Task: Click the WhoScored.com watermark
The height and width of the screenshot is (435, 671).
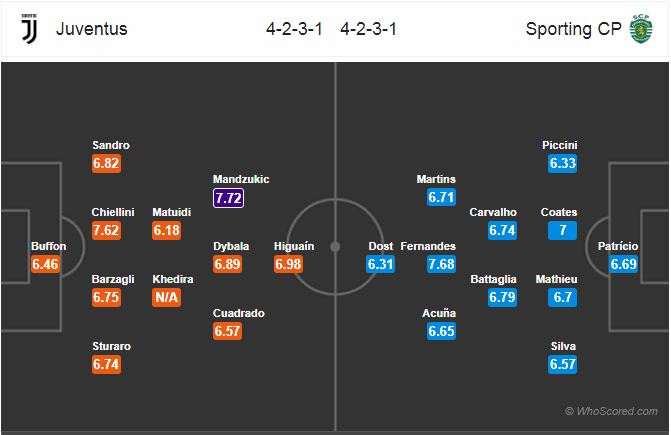Action: (x=611, y=411)
